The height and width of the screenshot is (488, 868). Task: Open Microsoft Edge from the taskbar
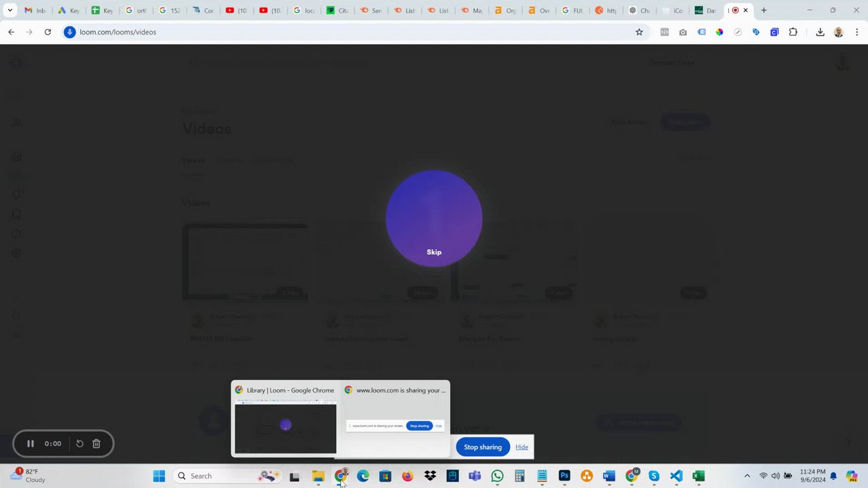point(363,476)
